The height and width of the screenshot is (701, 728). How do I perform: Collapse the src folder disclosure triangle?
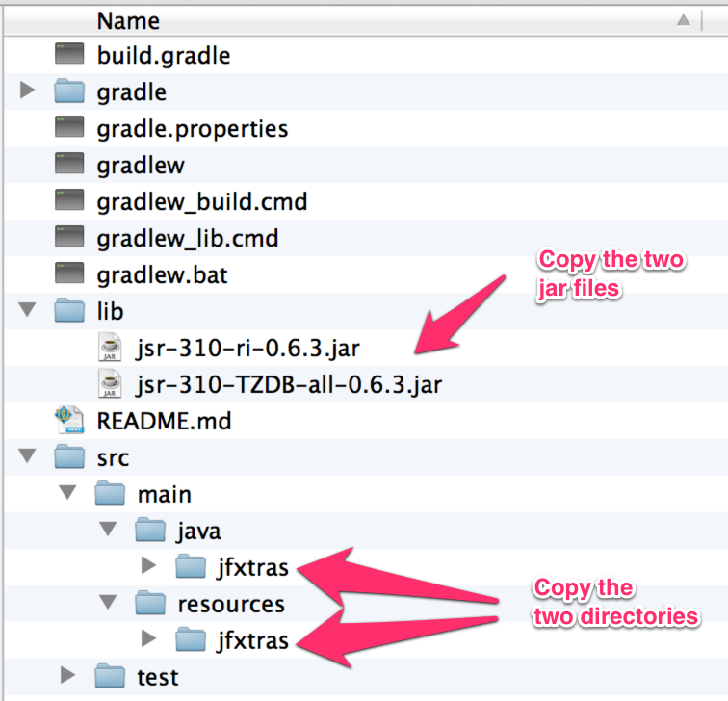(x=27, y=457)
